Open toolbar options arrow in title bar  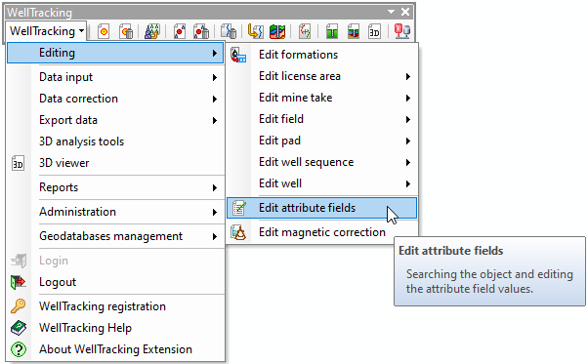click(391, 12)
